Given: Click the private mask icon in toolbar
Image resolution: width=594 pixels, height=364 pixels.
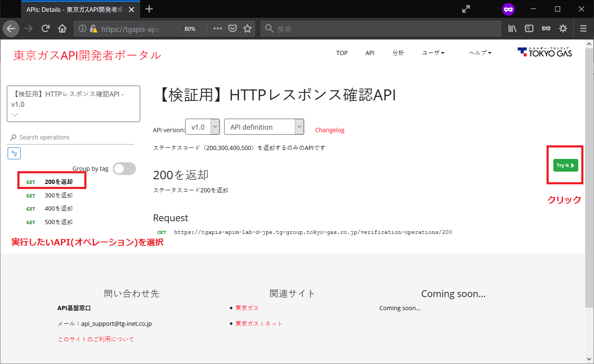Looking at the screenshot, I should [546, 29].
